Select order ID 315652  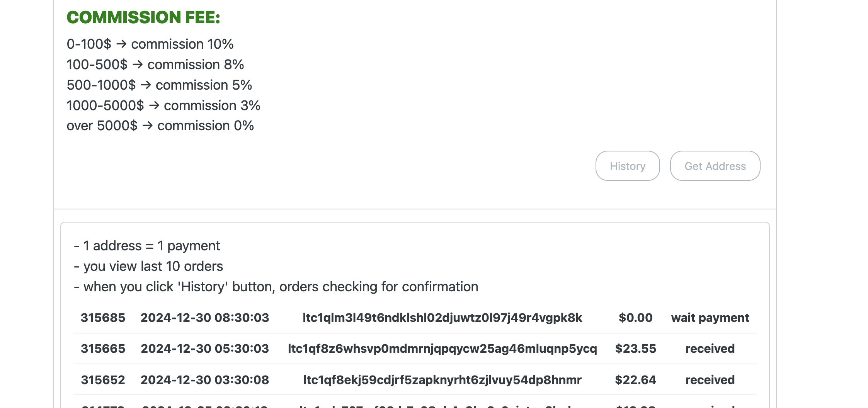click(103, 380)
